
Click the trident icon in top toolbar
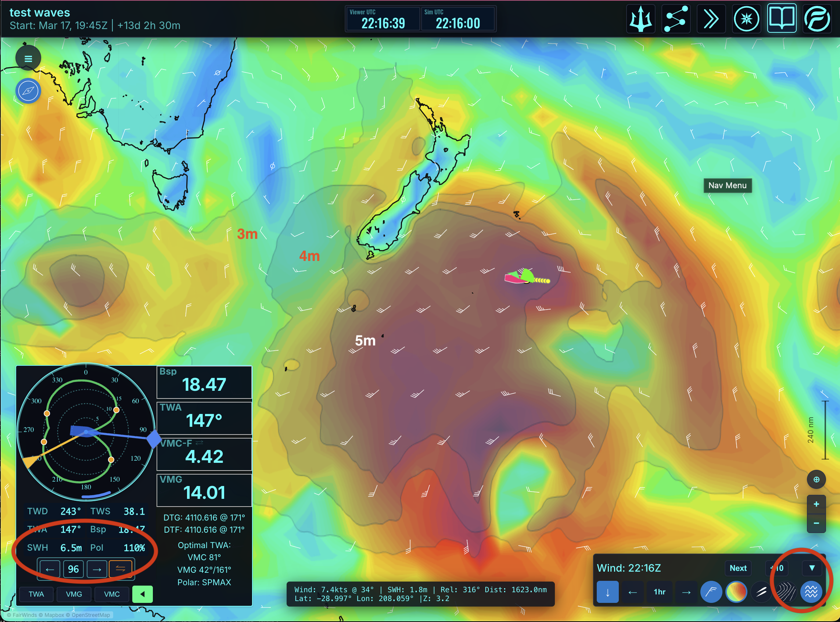(640, 19)
